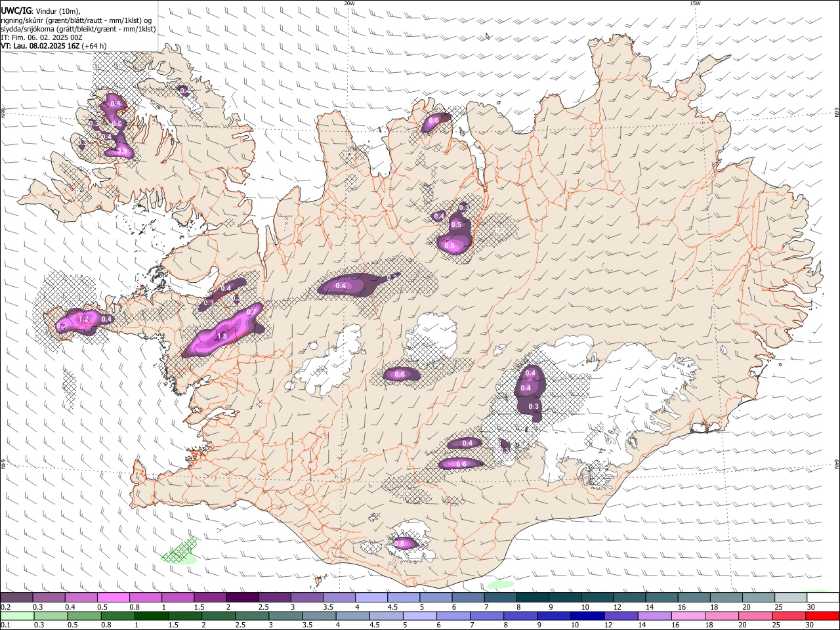The width and height of the screenshot is (840, 630).
Task: Pick the darkest green lower swatch starting at 1
Action: coord(151,616)
